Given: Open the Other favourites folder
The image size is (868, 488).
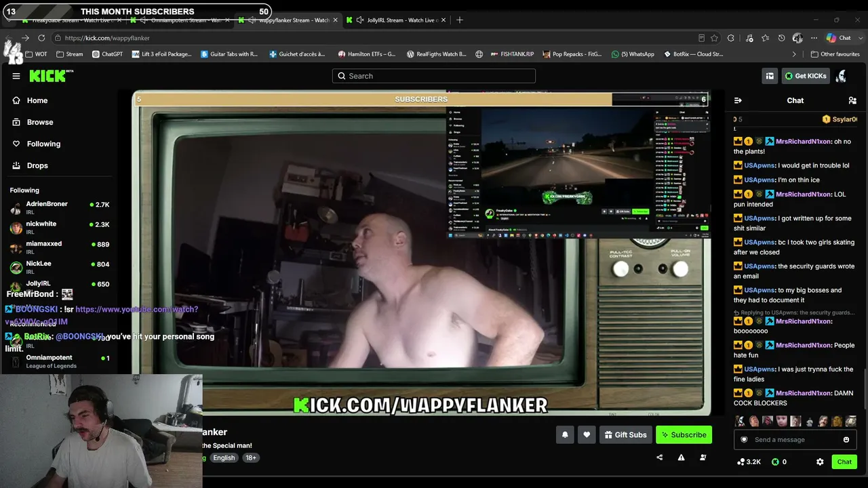Looking at the screenshot, I should pos(835,54).
